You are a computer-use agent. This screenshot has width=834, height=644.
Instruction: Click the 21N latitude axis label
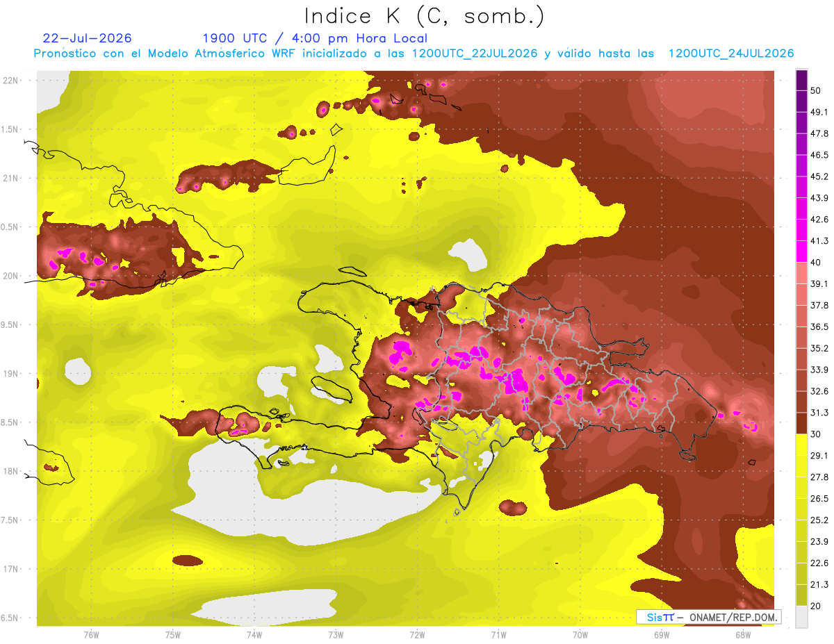pyautogui.click(x=10, y=178)
